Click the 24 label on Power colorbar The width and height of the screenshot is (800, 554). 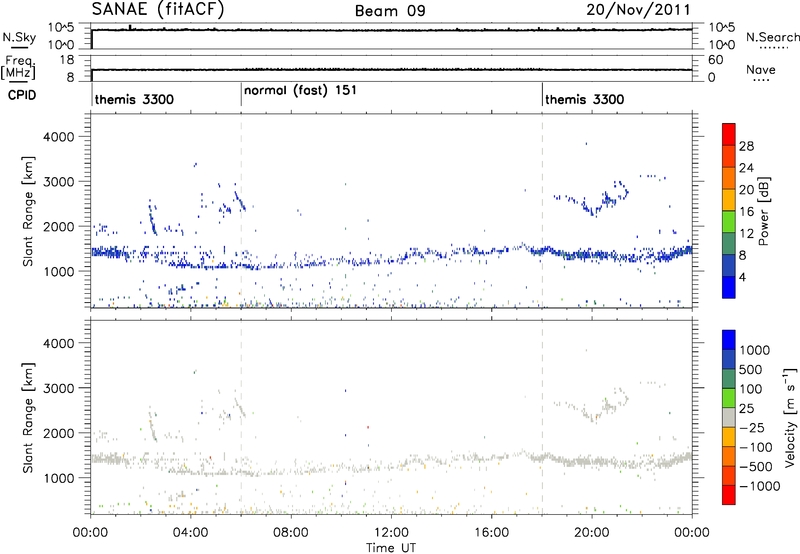tap(746, 168)
